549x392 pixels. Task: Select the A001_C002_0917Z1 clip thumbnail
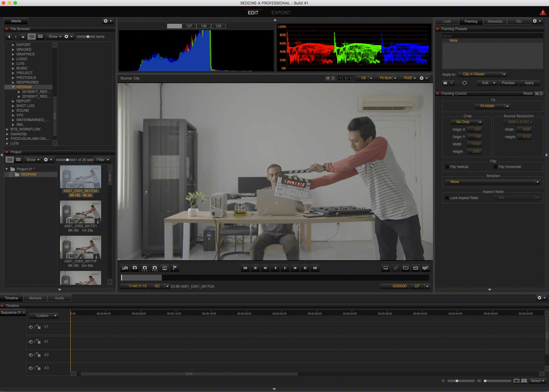click(81, 212)
